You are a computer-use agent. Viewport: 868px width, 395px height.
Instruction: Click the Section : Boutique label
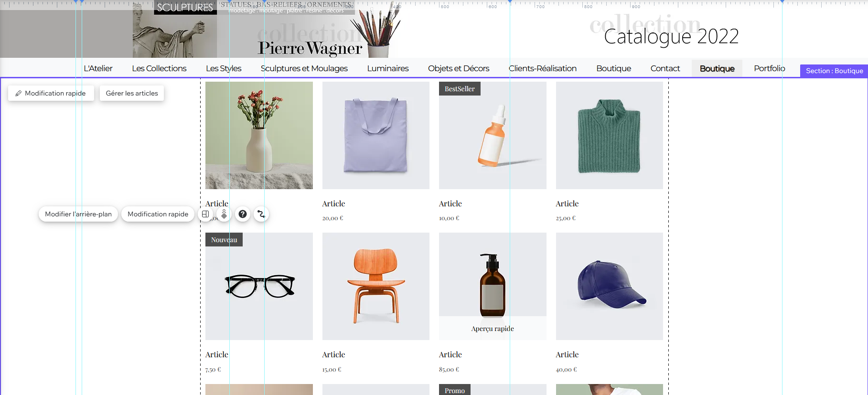[x=834, y=71]
